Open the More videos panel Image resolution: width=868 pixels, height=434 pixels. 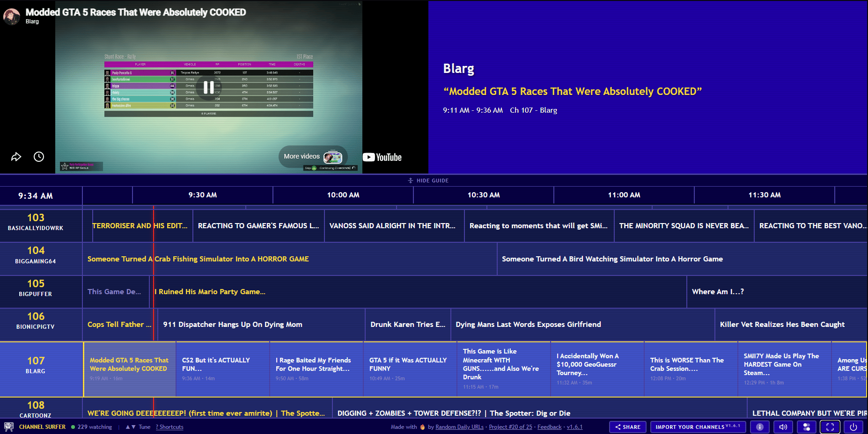pyautogui.click(x=313, y=157)
